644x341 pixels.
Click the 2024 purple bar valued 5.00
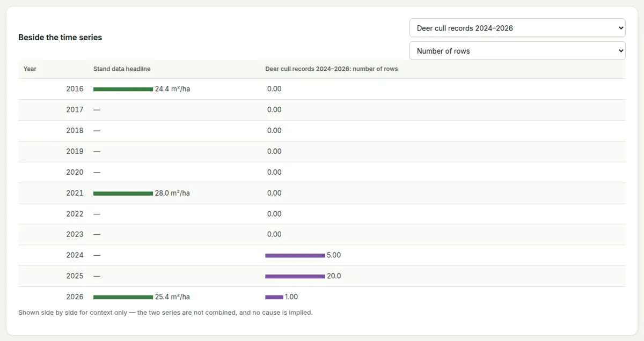295,255
